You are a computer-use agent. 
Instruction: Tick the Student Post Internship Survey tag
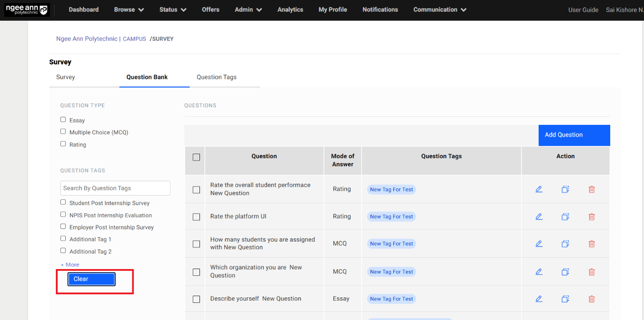(x=63, y=202)
